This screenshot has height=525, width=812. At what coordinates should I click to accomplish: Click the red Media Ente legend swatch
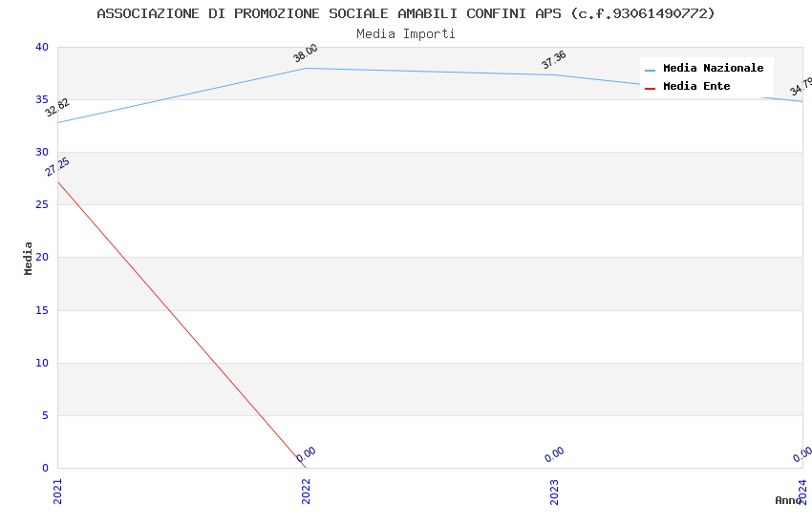click(650, 89)
